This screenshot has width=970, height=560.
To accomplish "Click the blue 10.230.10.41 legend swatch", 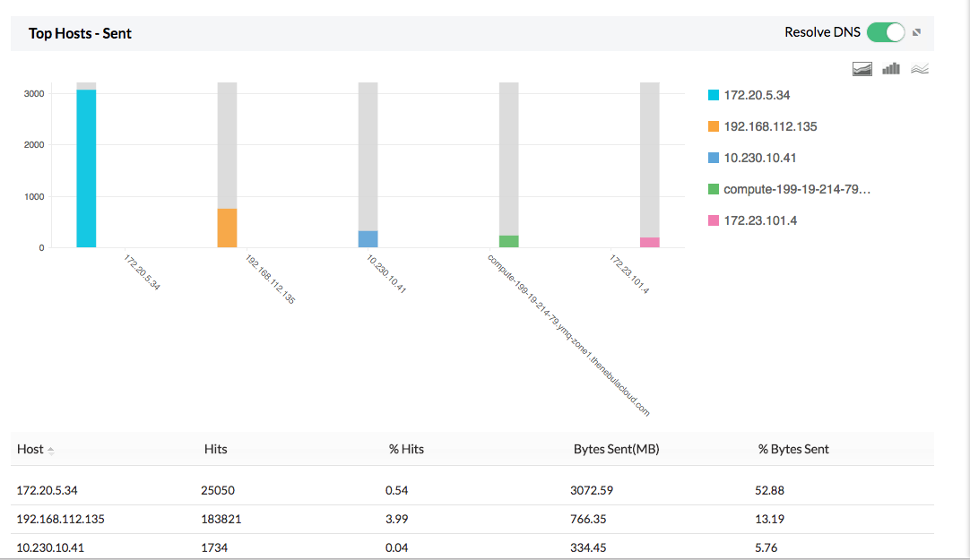I will [714, 158].
